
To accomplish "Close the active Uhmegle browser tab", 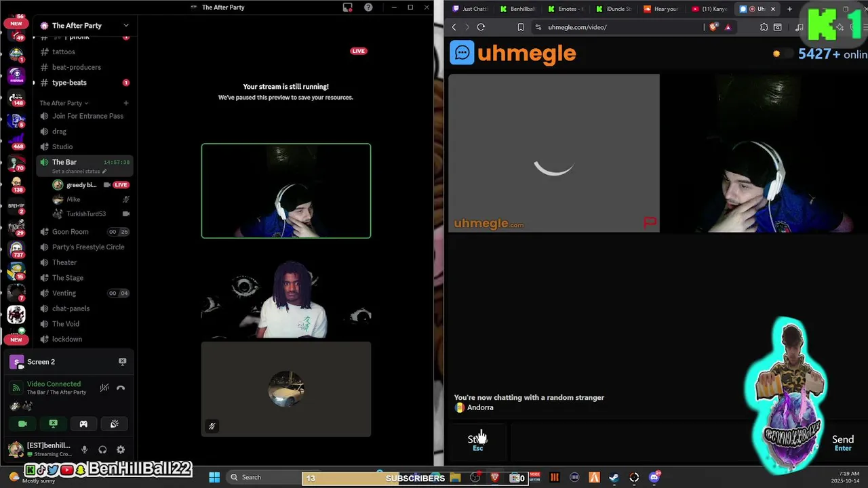I will click(772, 9).
